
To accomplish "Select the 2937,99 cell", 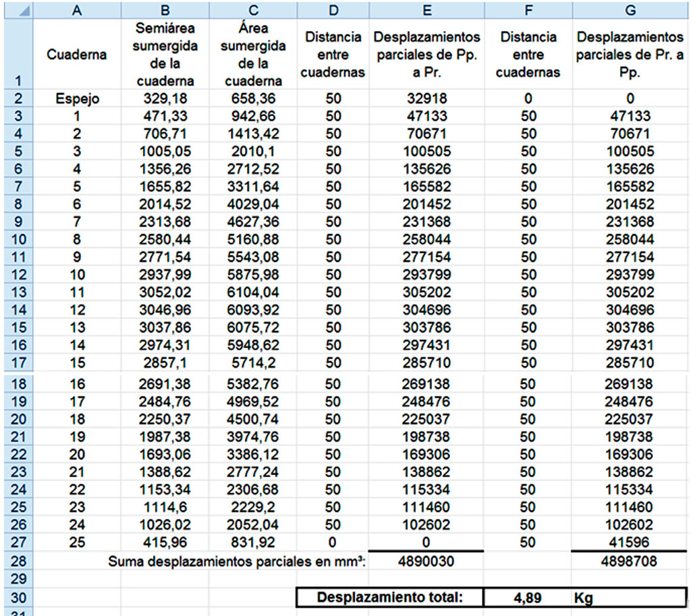I will [x=165, y=275].
